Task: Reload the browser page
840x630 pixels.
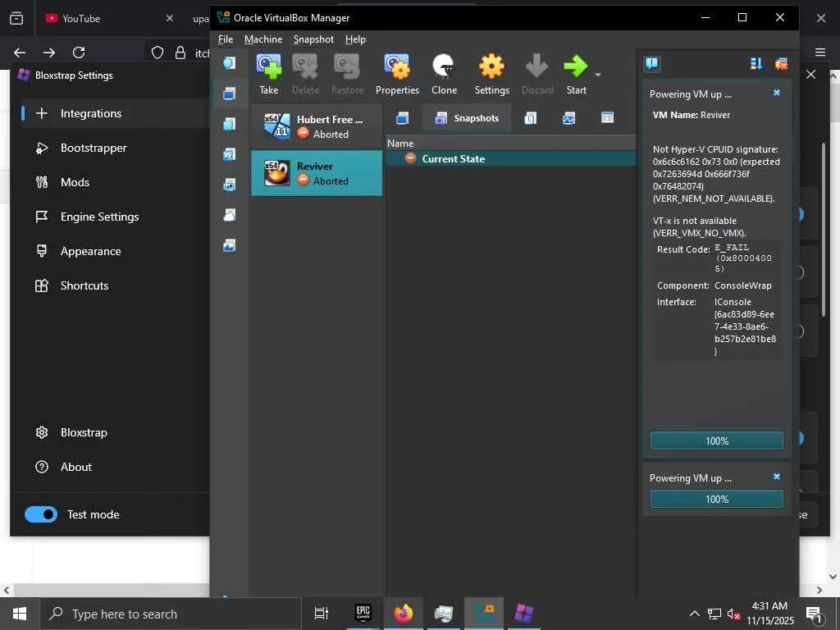Action: tap(79, 52)
